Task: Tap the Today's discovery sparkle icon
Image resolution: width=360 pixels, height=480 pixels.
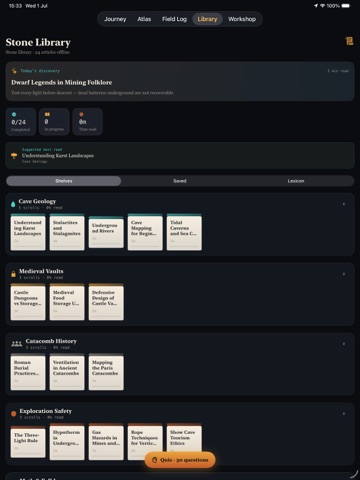Action: click(x=14, y=71)
